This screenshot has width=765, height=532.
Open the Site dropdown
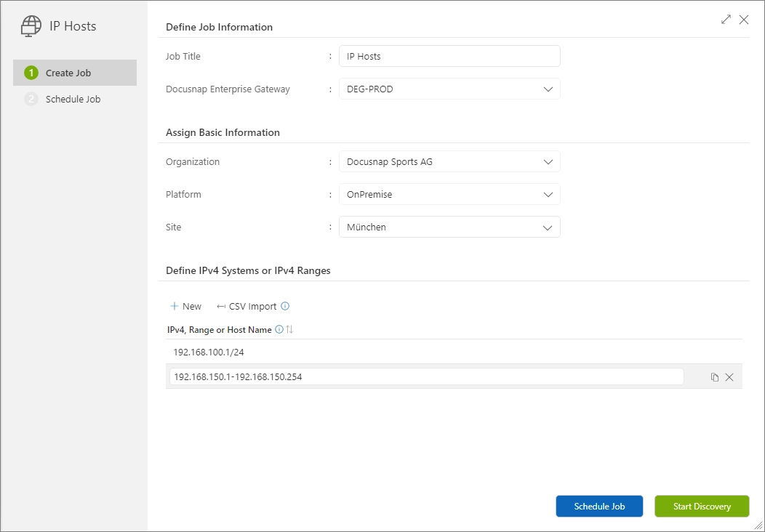pos(449,227)
